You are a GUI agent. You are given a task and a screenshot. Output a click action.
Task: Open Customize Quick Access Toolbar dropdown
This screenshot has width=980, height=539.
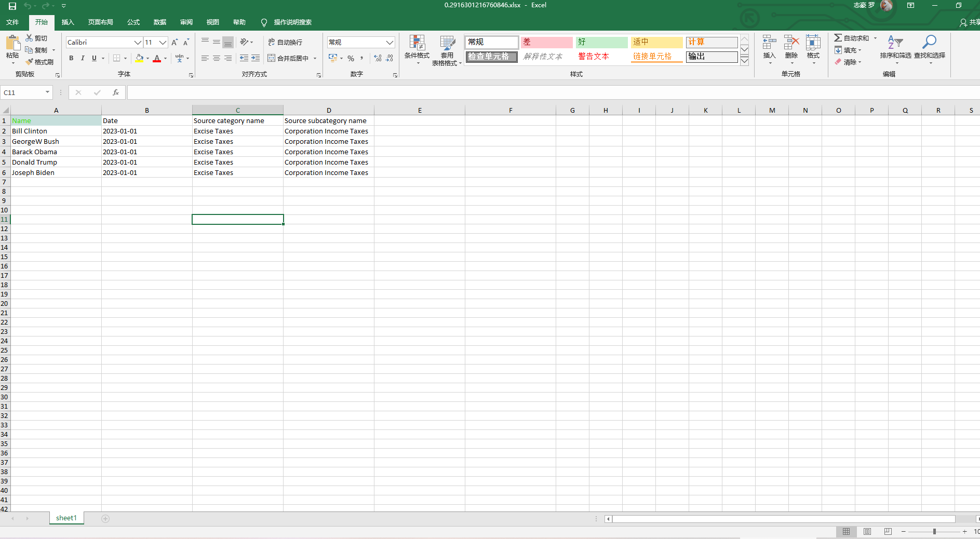pos(64,6)
